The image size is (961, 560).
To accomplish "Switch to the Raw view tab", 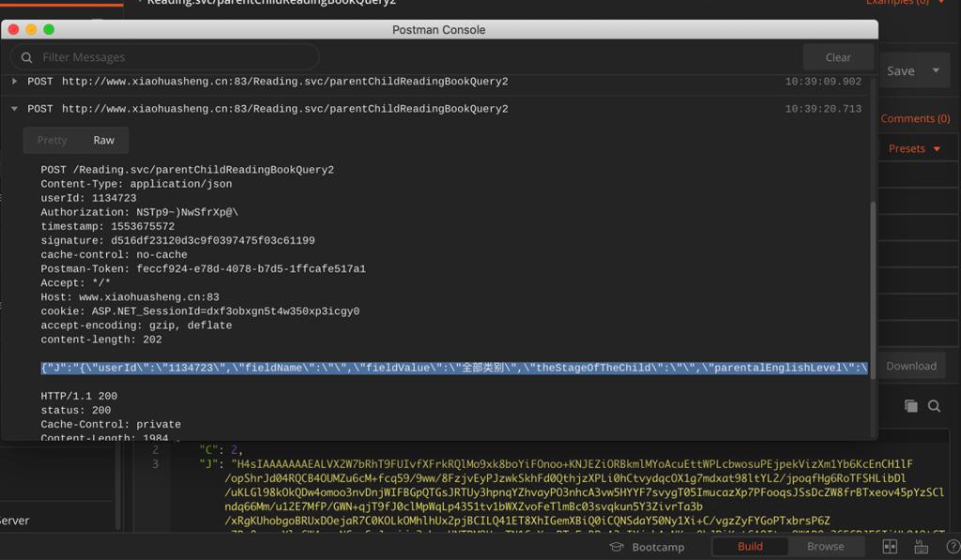I will [x=103, y=141].
